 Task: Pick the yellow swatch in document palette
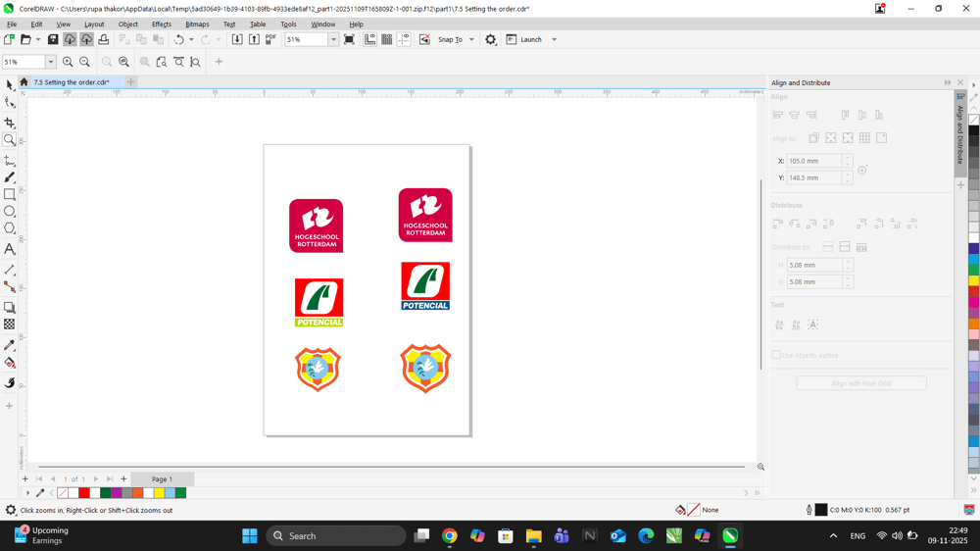(x=159, y=493)
